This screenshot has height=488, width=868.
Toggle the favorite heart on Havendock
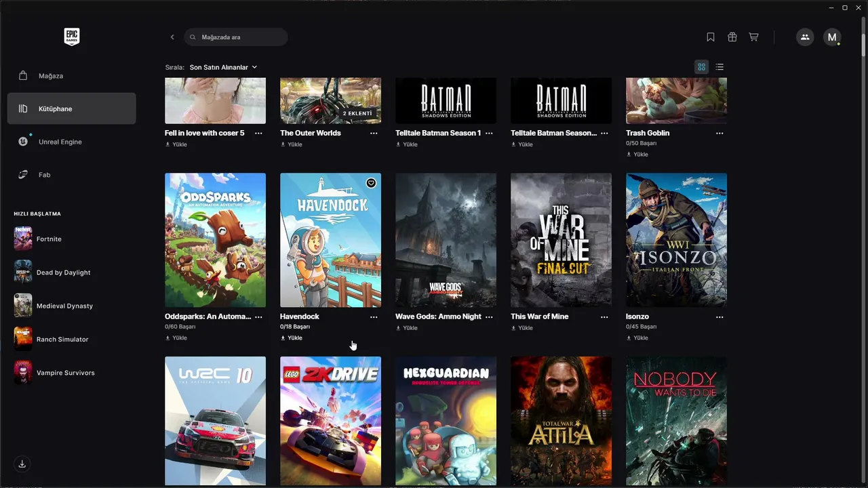click(371, 183)
